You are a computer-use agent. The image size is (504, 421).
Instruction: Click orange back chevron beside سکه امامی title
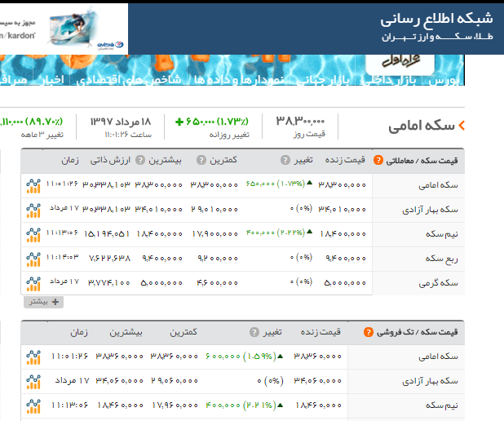[x=462, y=125]
